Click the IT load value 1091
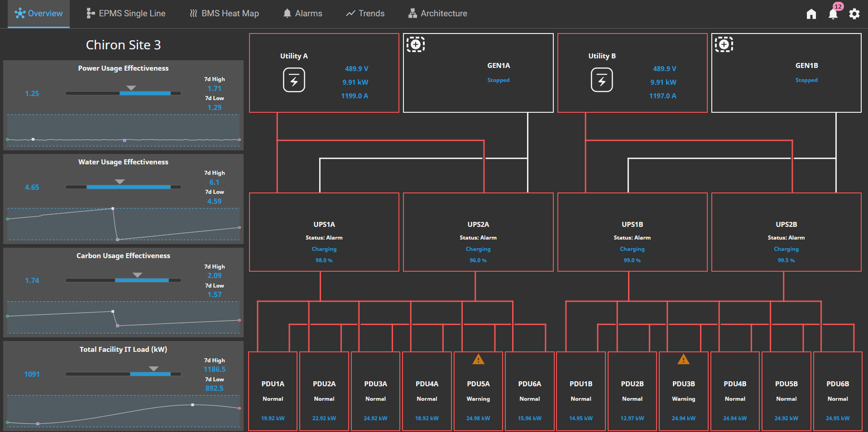 tap(32, 374)
